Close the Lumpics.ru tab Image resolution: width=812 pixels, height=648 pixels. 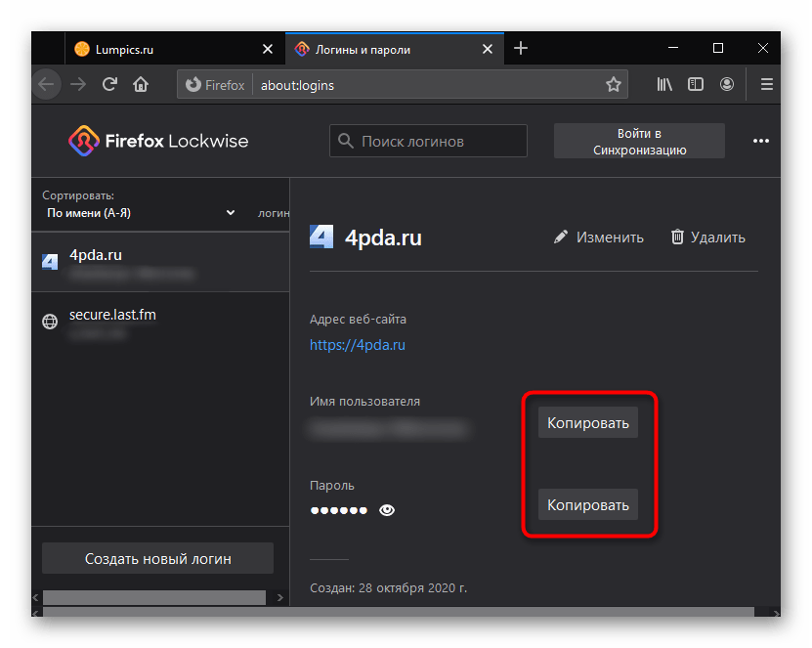pos(268,49)
